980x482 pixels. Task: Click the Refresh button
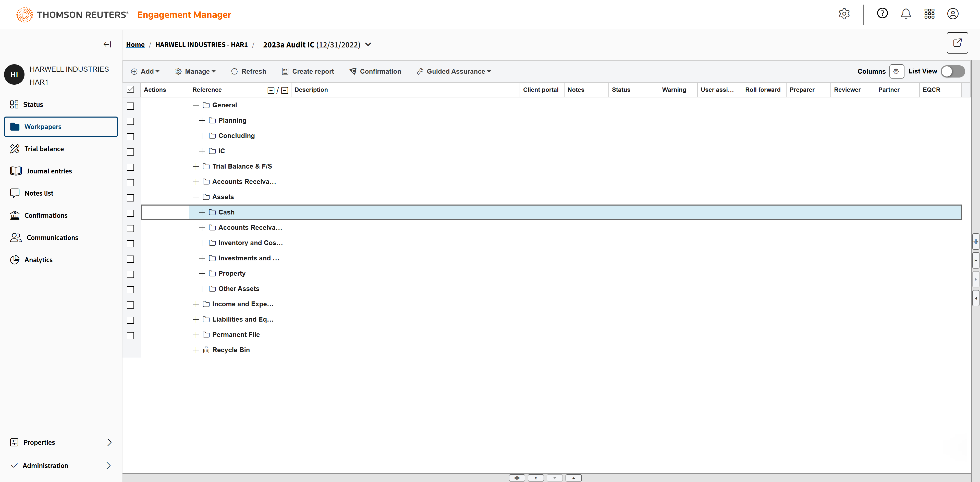tap(248, 71)
